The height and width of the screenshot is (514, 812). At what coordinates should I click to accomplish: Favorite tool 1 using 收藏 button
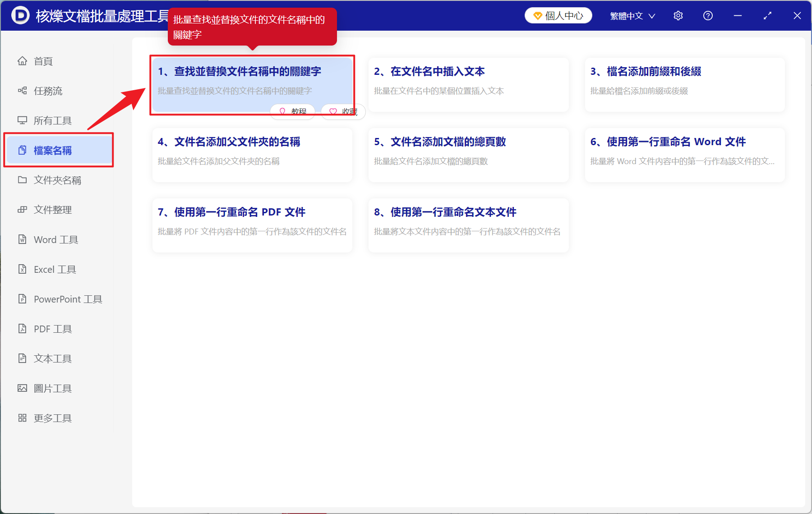tap(343, 111)
